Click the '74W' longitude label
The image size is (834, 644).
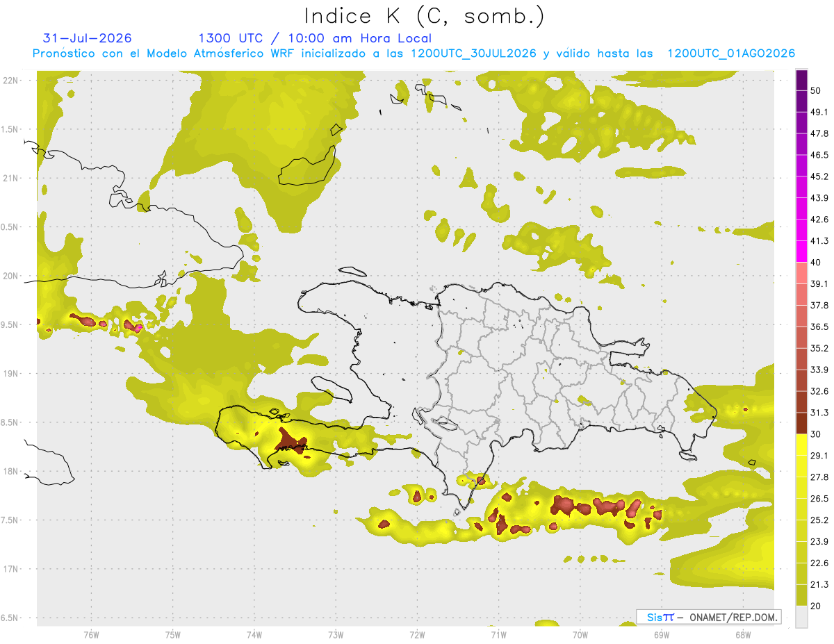point(254,635)
